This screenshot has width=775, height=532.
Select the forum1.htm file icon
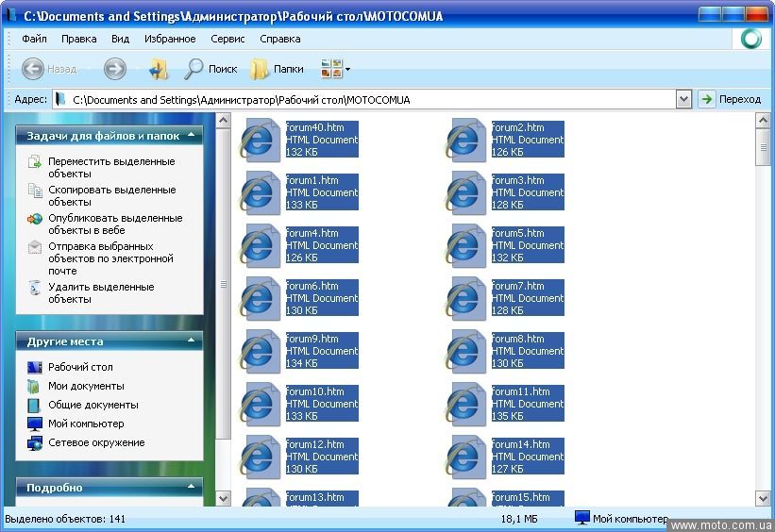pos(260,192)
